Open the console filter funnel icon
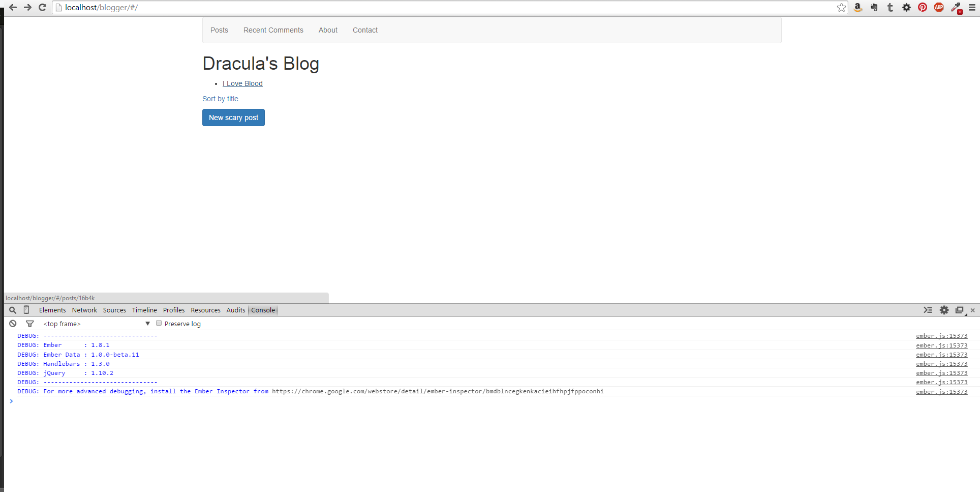Image resolution: width=980 pixels, height=492 pixels. click(30, 324)
